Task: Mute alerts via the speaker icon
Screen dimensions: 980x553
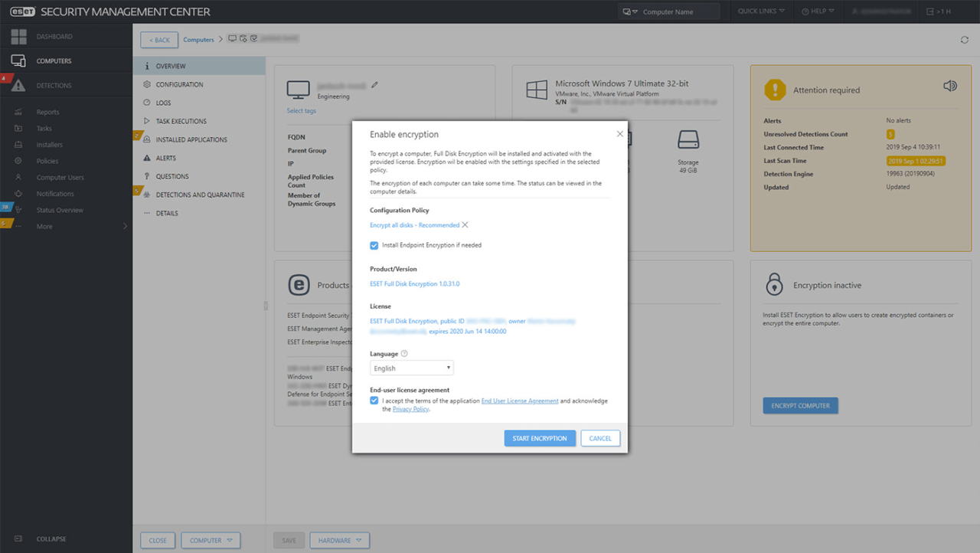Action: [950, 87]
